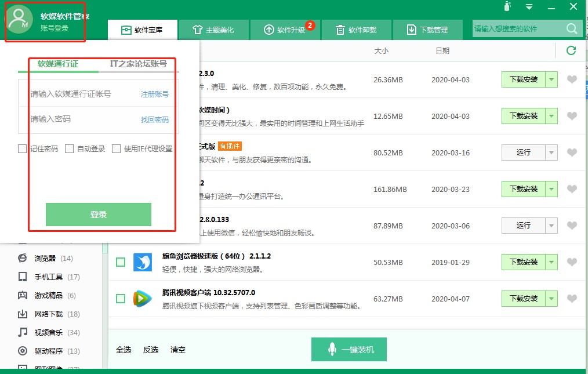Open the main menu dropdown in title bar
This screenshot has height=374, width=588.
(529, 7)
